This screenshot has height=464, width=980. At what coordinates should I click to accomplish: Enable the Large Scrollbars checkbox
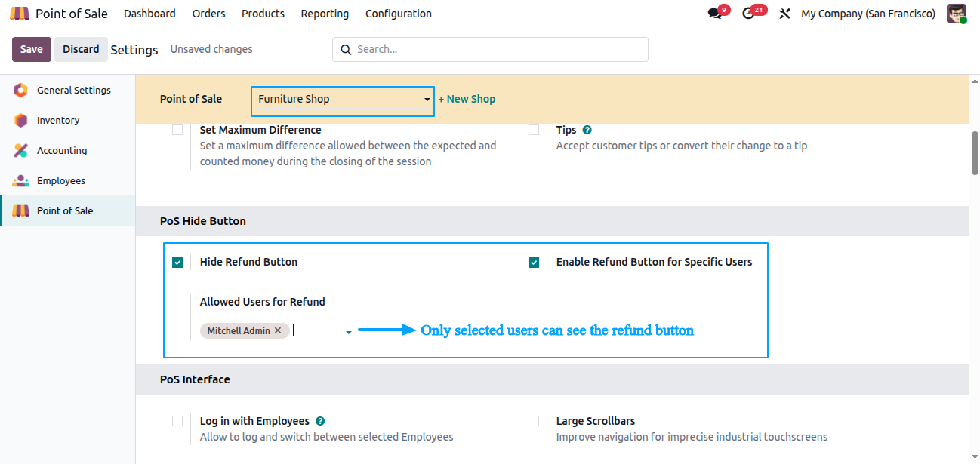coord(534,421)
